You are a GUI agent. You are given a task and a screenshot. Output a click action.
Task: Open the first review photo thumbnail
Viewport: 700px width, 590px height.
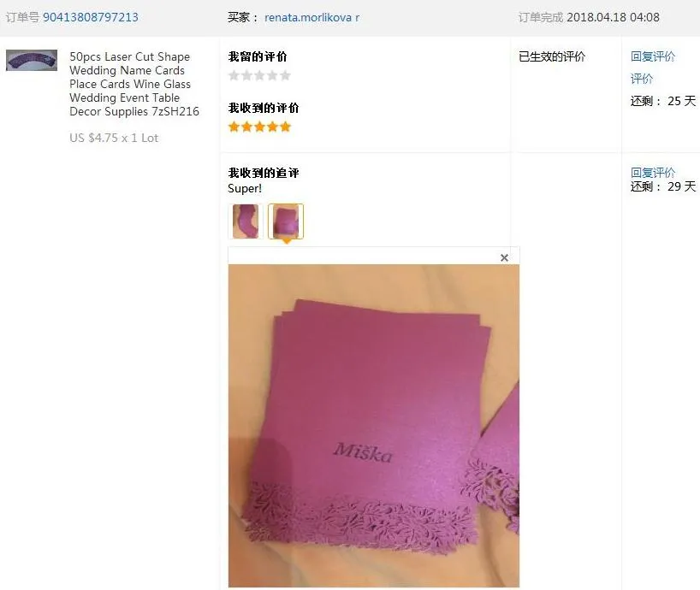(245, 221)
